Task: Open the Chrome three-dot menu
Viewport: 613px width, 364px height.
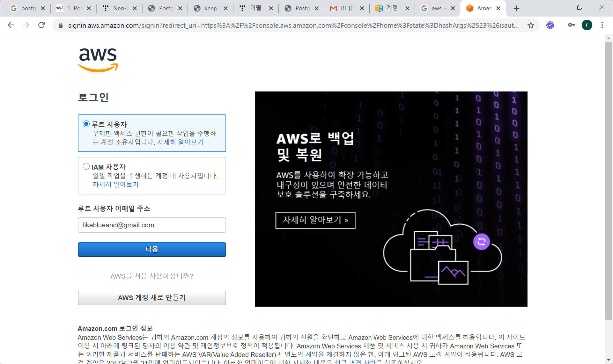Action: 602,25
